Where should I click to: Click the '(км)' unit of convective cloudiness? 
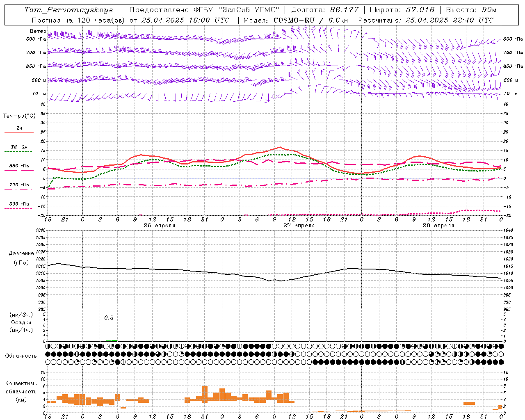[x=21, y=399]
